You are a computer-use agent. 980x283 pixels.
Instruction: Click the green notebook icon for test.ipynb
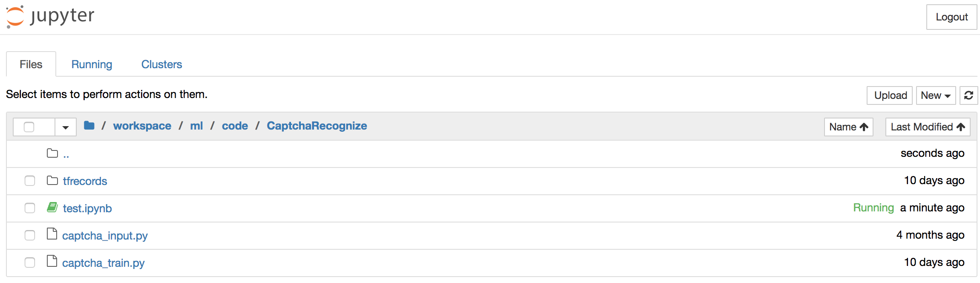coord(52,208)
